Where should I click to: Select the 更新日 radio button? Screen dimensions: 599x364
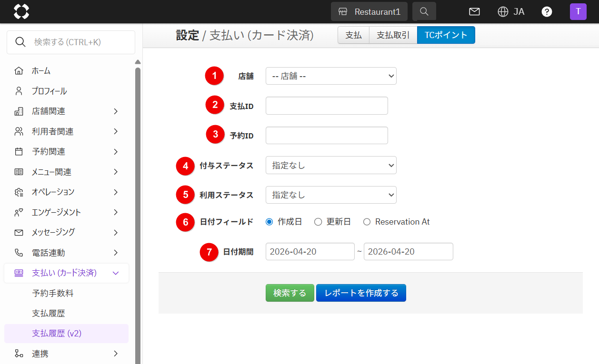(318, 222)
